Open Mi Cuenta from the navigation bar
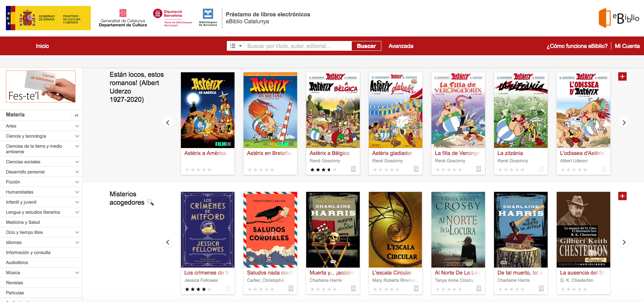The height and width of the screenshot is (302, 644). pos(627,46)
